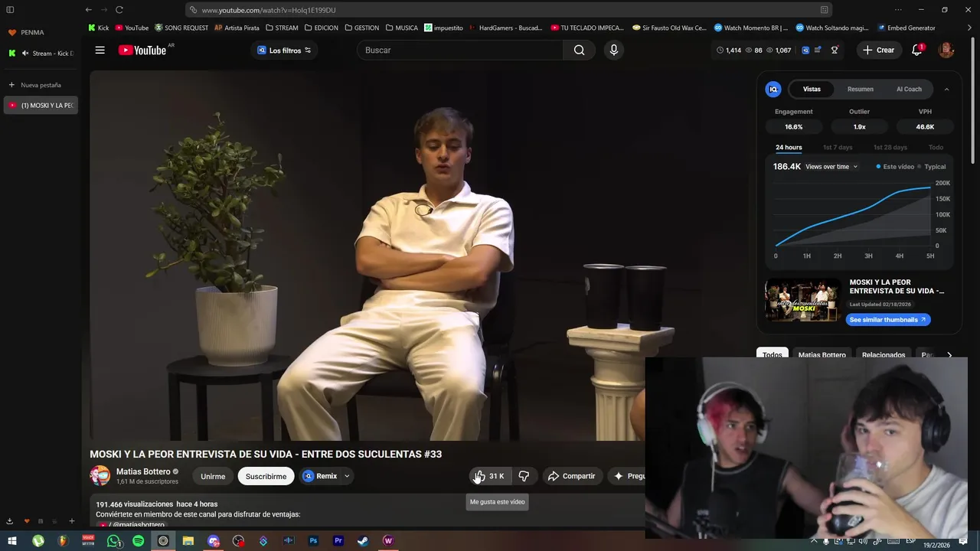Collapse the vidIQ panel with chevron
The image size is (980, 551).
pos(946,90)
